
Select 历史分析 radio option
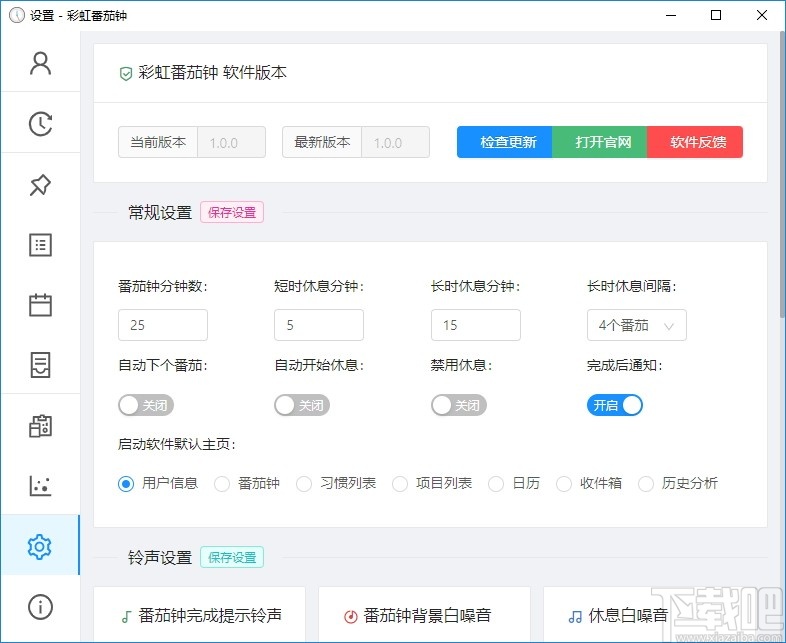coord(646,484)
